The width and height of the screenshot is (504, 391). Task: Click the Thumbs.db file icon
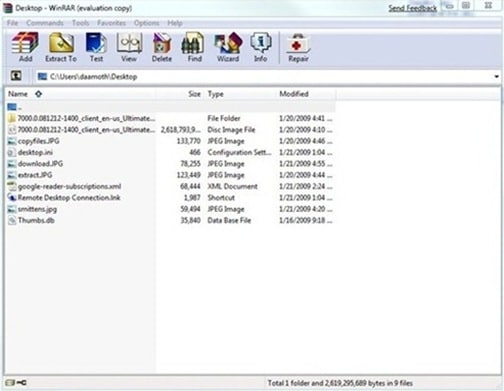pyautogui.click(x=12, y=220)
